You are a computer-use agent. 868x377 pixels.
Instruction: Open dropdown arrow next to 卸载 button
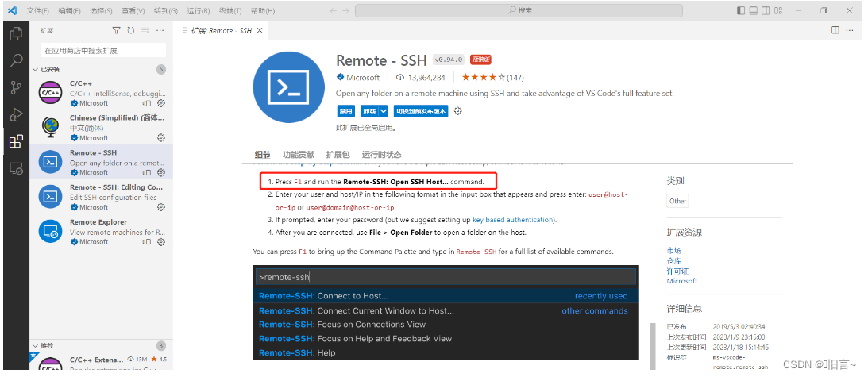(384, 111)
